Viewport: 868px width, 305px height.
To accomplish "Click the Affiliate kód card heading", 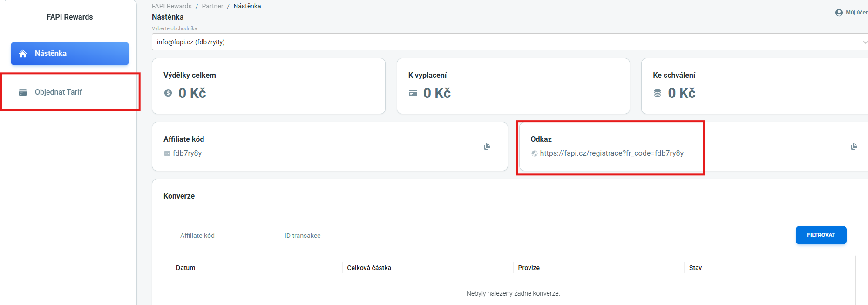I will (184, 139).
